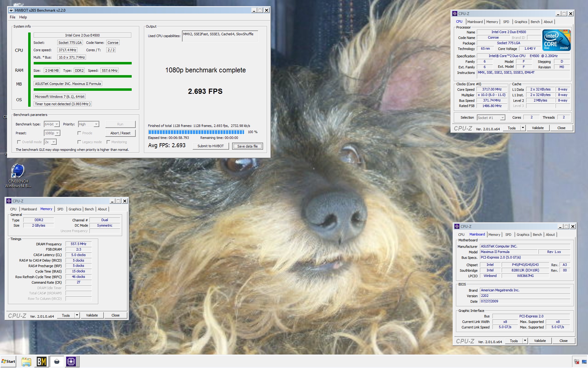Toggle the Legacy mode checkbox
The width and height of the screenshot is (588, 368).
[79, 142]
